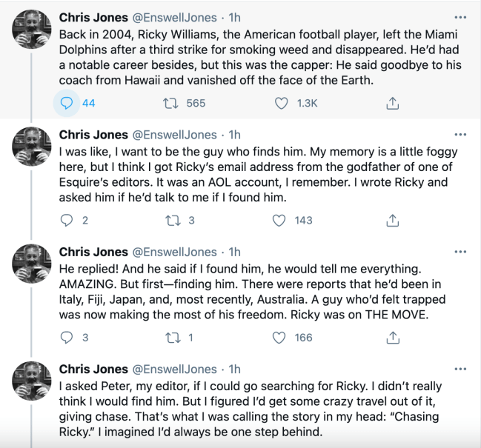Image resolution: width=481 pixels, height=448 pixels.
Task: Retweet the tweet with 565 retweets
Action: [169, 103]
